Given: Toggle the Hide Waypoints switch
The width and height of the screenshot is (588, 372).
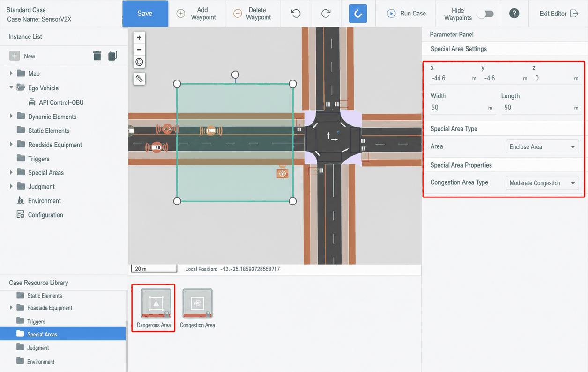Looking at the screenshot, I should click(485, 14).
